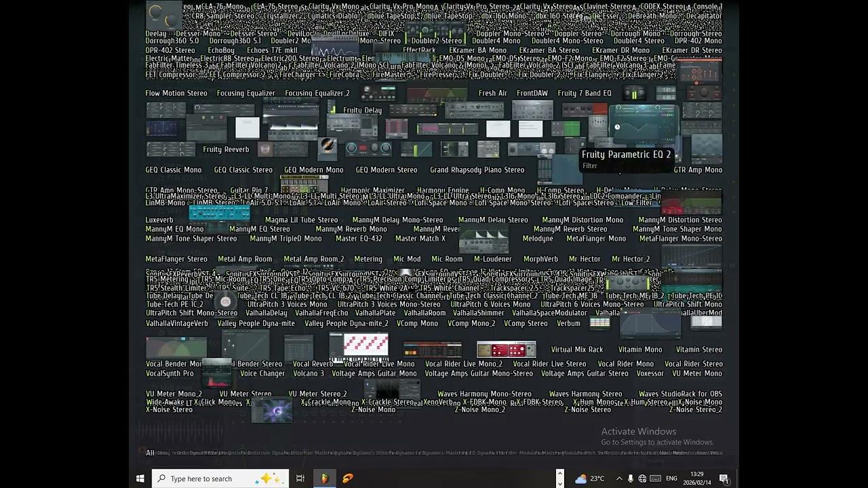
Task: Choose Virtual Mix Rack
Action: (x=577, y=350)
